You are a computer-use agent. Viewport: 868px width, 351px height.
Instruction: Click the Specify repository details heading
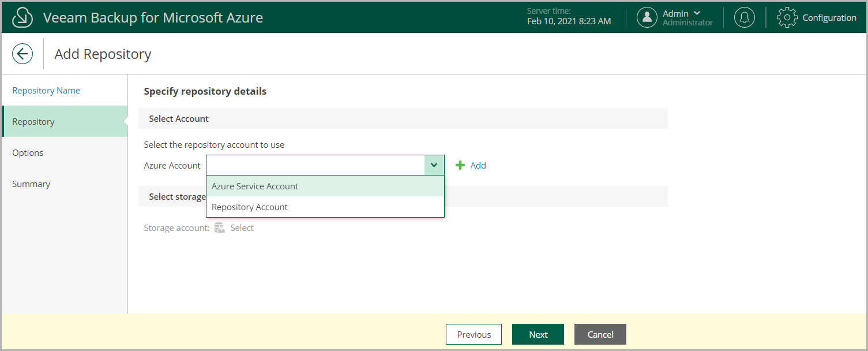click(x=205, y=91)
